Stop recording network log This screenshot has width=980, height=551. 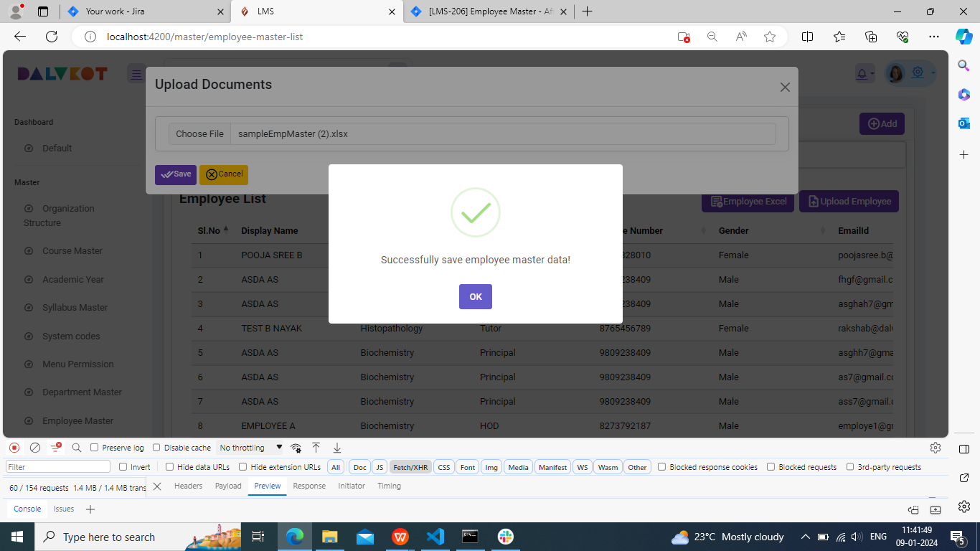[x=14, y=448]
